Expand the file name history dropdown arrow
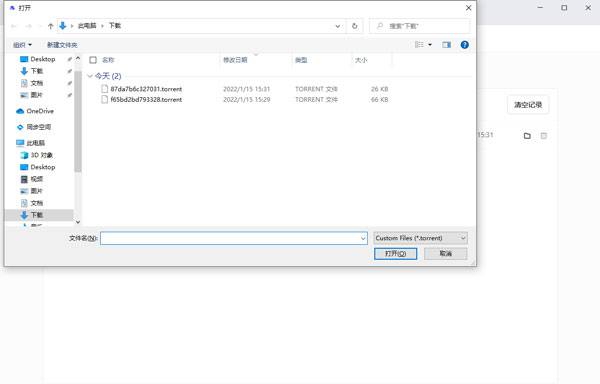Viewport: 600px width, 384px height. click(363, 238)
